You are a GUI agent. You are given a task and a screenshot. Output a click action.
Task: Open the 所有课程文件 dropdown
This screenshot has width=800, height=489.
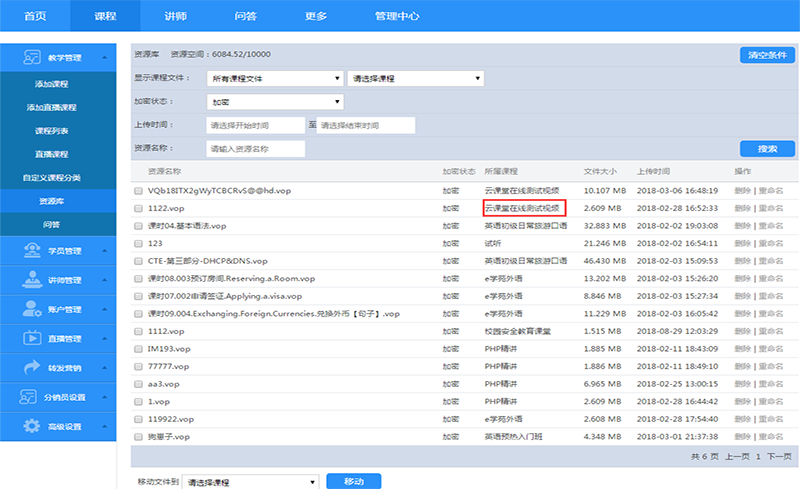pyautogui.click(x=273, y=78)
